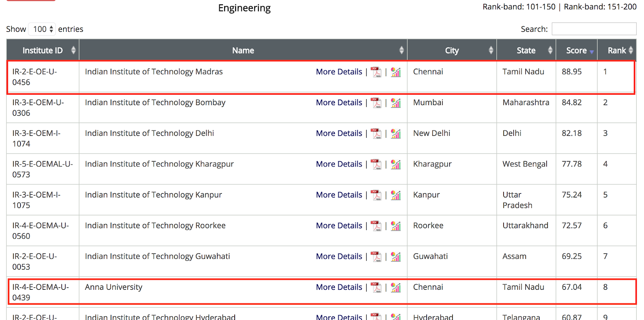Viewport: 644px width, 320px height.
Task: Open the PDF report for Indian Institute of Technology Delhi
Action: click(376, 133)
